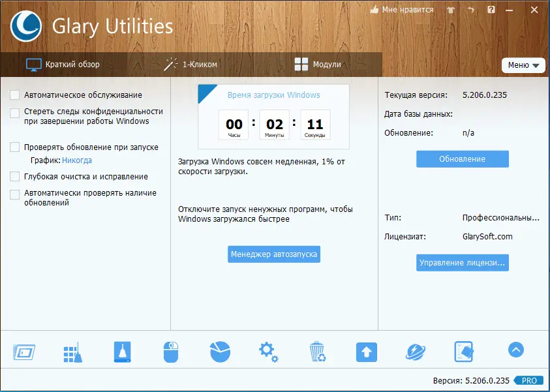
Task: Toggle Стереть следы конфиденциальности checkbox
Action: click(15, 113)
